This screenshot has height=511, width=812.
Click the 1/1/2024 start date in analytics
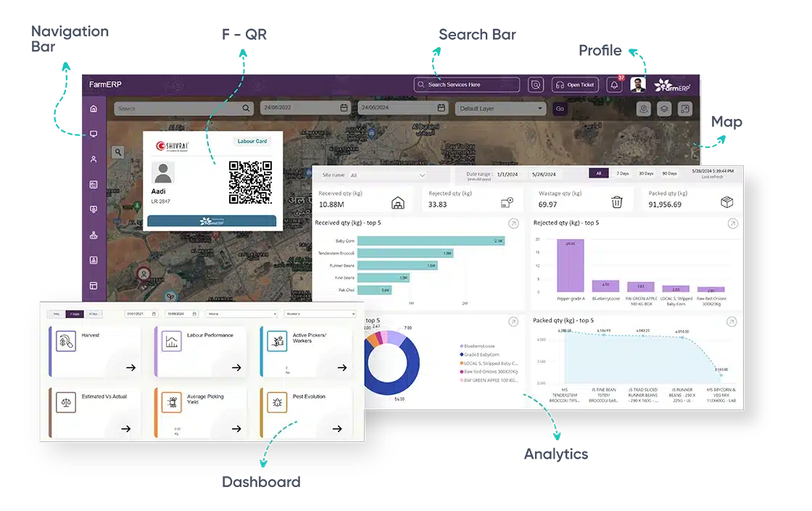(507, 175)
